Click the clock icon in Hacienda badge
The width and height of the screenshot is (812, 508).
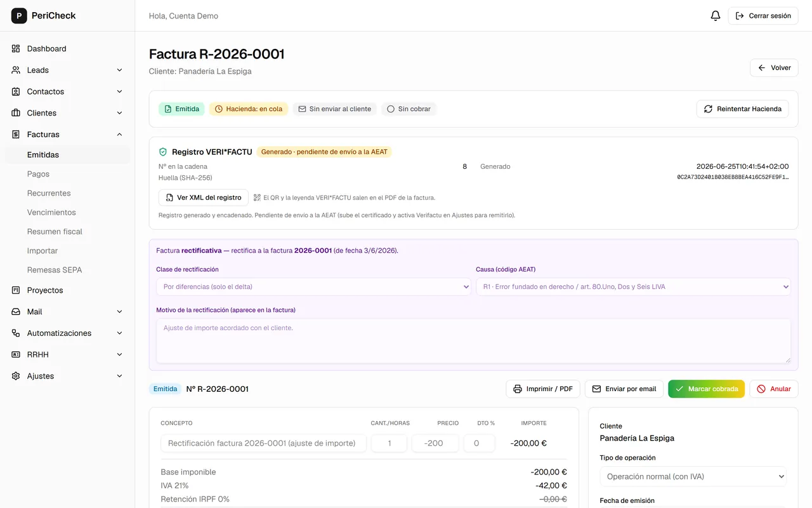[219, 109]
